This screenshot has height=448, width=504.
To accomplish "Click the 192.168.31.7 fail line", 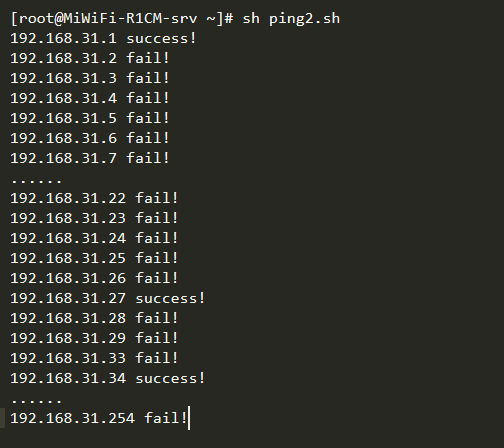I will (90, 158).
